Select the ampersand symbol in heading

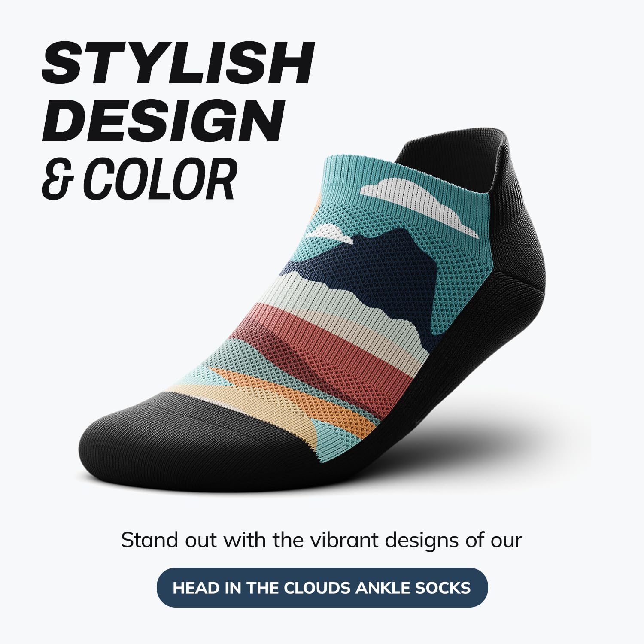[x=58, y=179]
